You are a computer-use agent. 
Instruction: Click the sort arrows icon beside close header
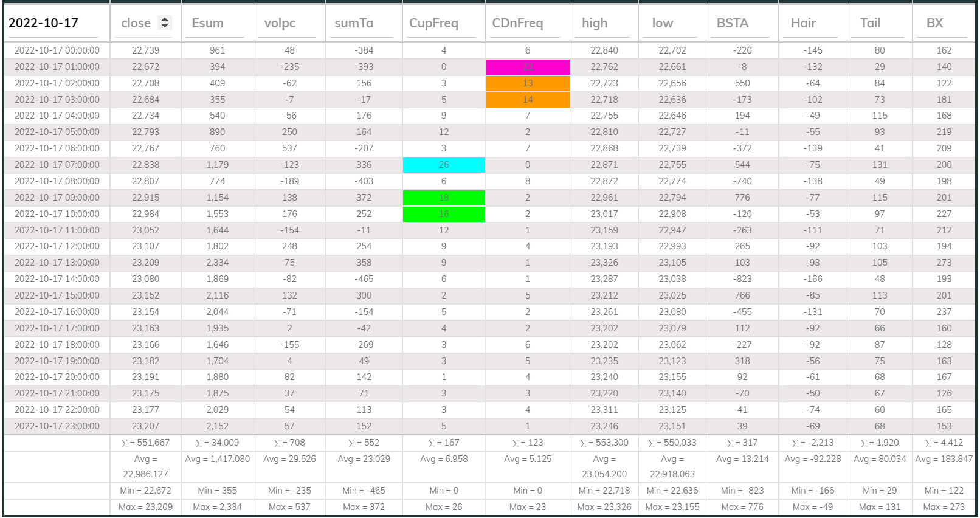[x=164, y=22]
